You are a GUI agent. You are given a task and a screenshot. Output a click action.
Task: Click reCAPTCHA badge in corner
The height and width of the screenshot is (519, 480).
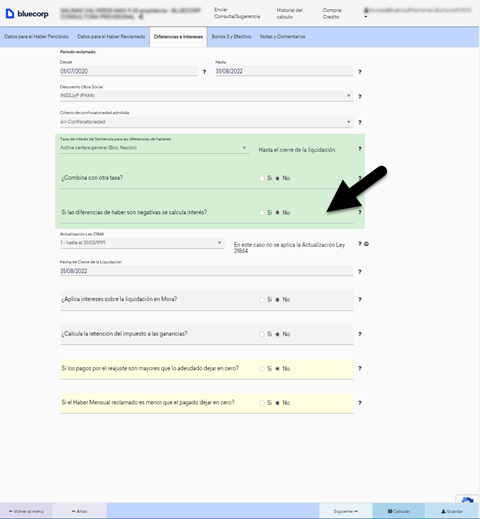[468, 499]
